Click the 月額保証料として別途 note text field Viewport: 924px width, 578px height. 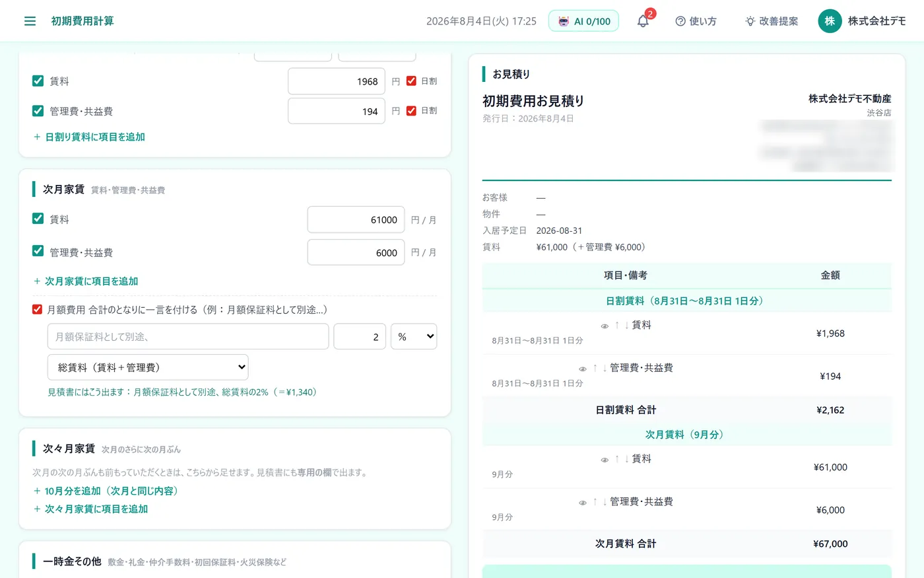click(188, 336)
